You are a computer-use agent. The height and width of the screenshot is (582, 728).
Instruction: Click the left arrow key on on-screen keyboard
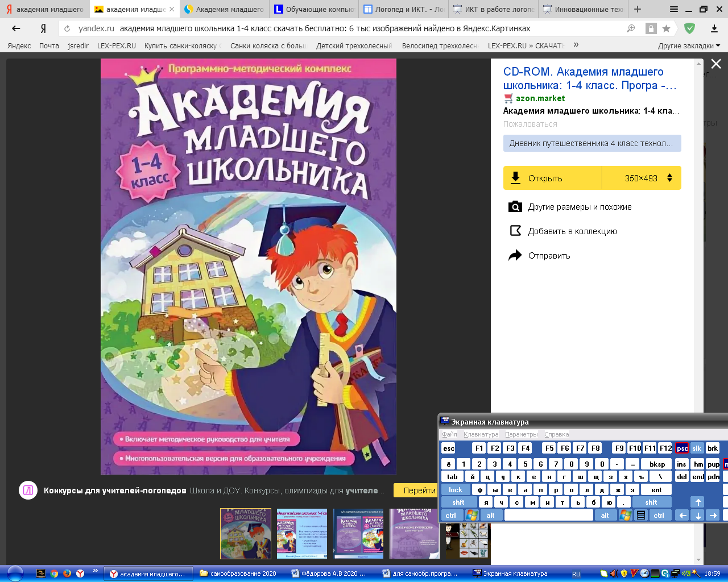[683, 515]
